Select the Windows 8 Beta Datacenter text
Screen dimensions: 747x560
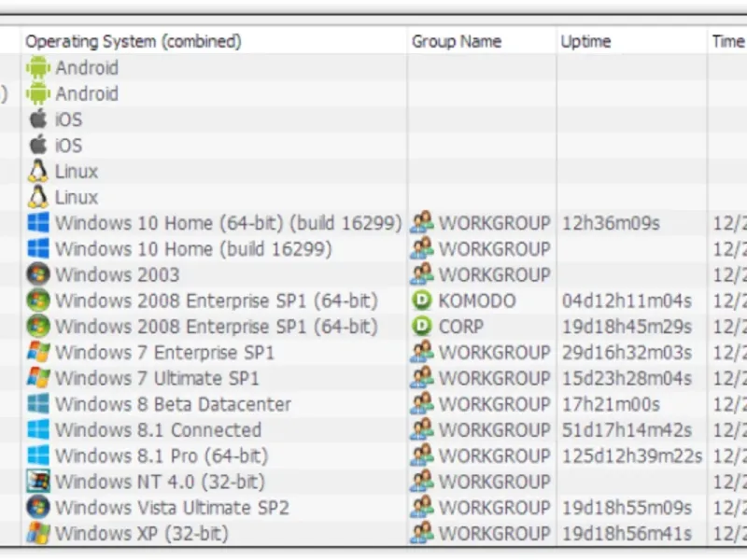173,404
